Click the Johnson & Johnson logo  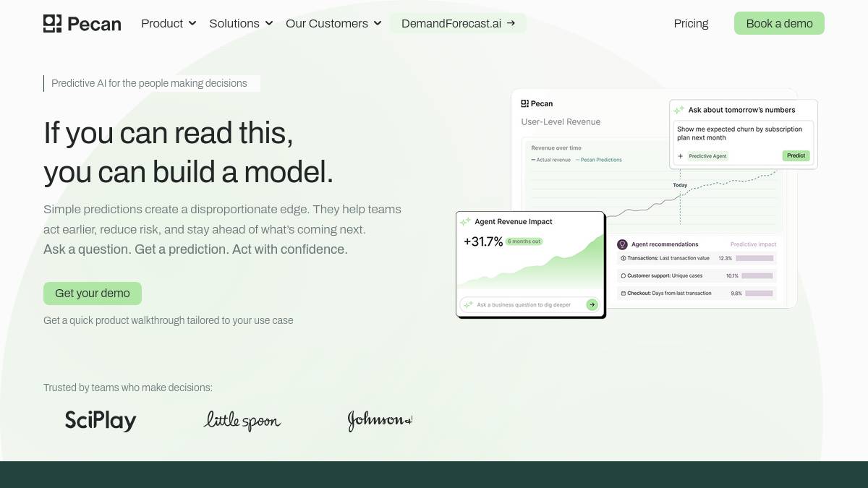click(x=380, y=420)
